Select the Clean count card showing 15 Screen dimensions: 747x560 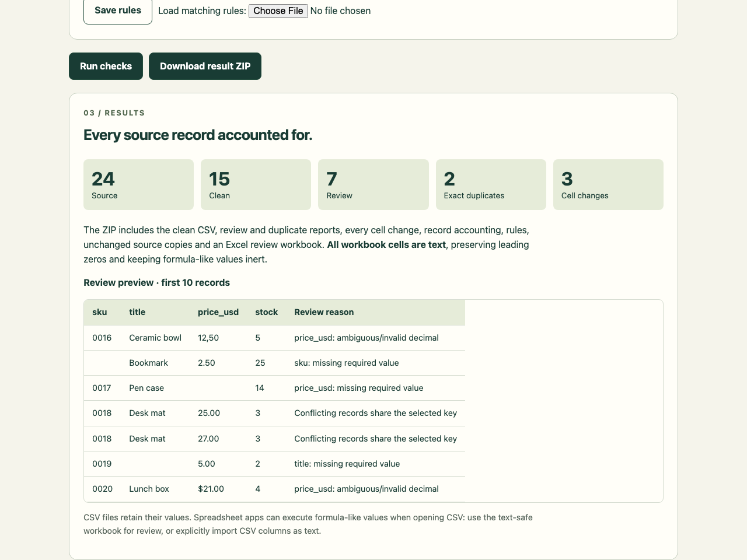pyautogui.click(x=256, y=185)
